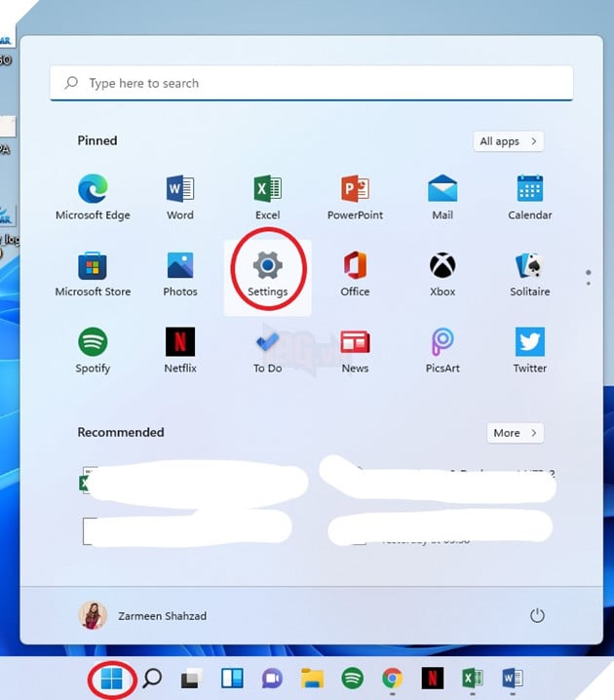Open the Photos app
The height and width of the screenshot is (700, 614).
(x=180, y=273)
